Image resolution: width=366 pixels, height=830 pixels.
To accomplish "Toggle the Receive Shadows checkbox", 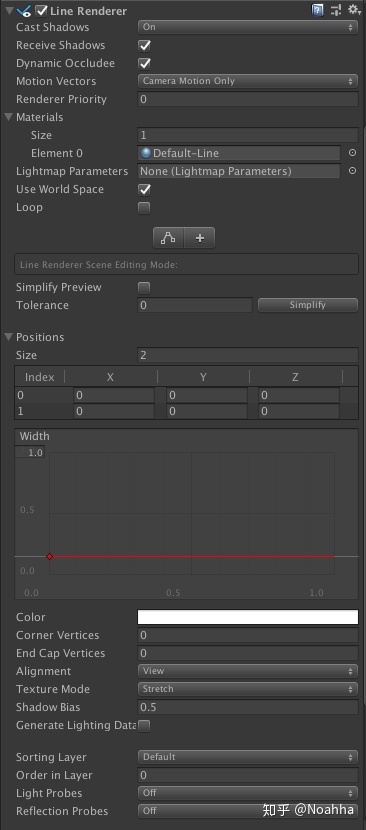I will (x=144, y=46).
